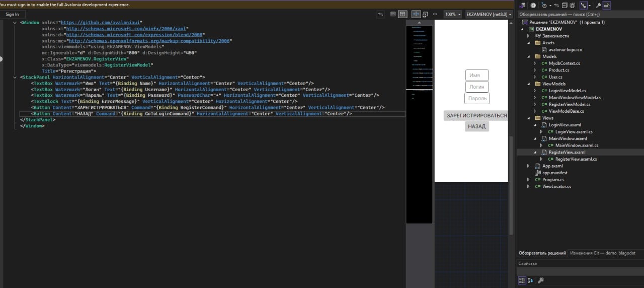Click the Sign In button

tap(12, 15)
